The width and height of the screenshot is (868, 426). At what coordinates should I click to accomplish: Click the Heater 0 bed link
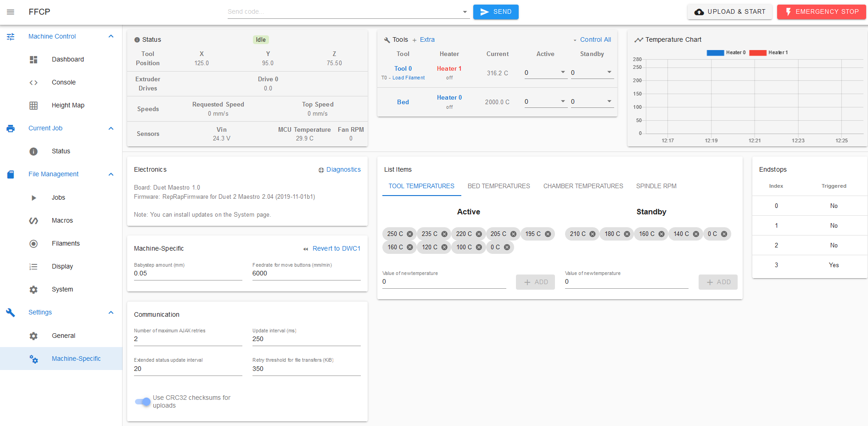tap(449, 98)
